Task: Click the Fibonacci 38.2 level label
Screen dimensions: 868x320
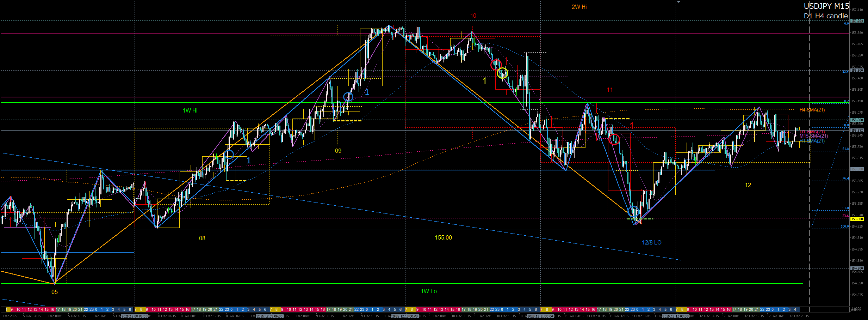Action: pyautogui.click(x=845, y=101)
